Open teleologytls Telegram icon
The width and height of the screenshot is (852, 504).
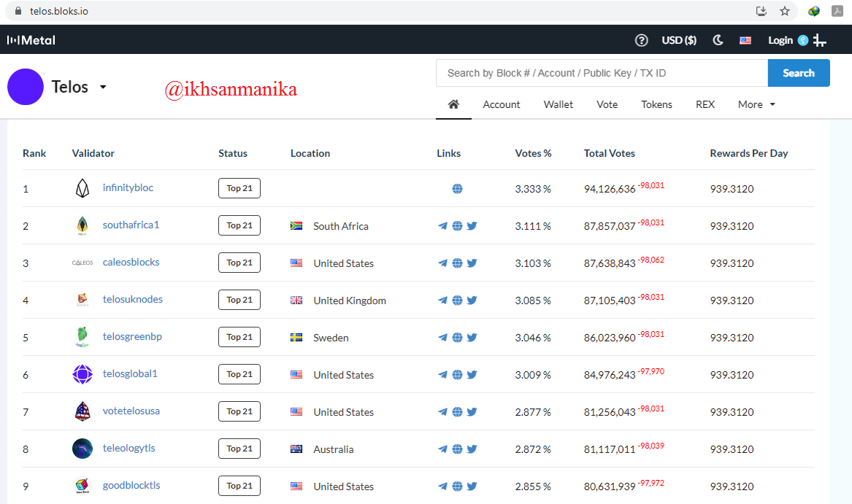click(443, 449)
